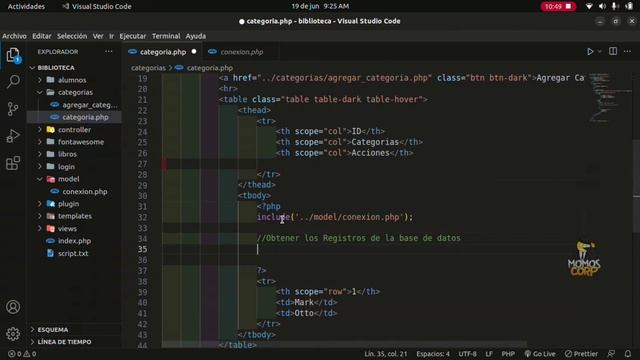Image resolution: width=640 pixels, height=360 pixels.
Task: Open Actividades overview
Action: pos(26,6)
